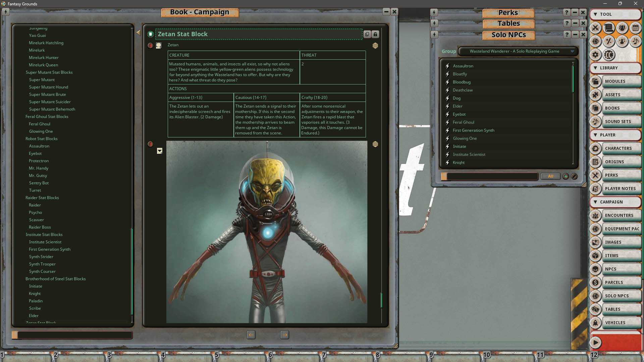Click the green add button in Solo NPCs
The height and width of the screenshot is (362, 644).
(566, 176)
